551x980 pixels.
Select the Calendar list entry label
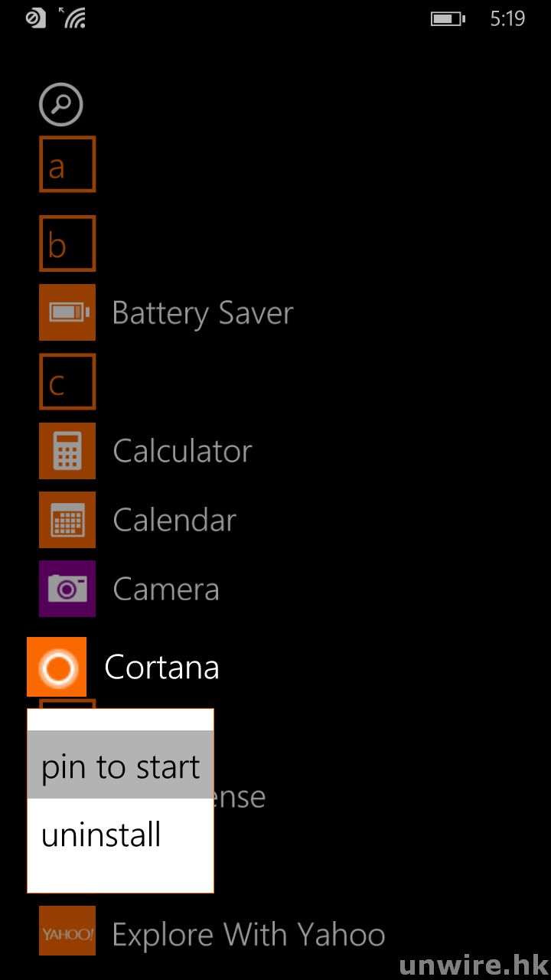[x=174, y=521]
